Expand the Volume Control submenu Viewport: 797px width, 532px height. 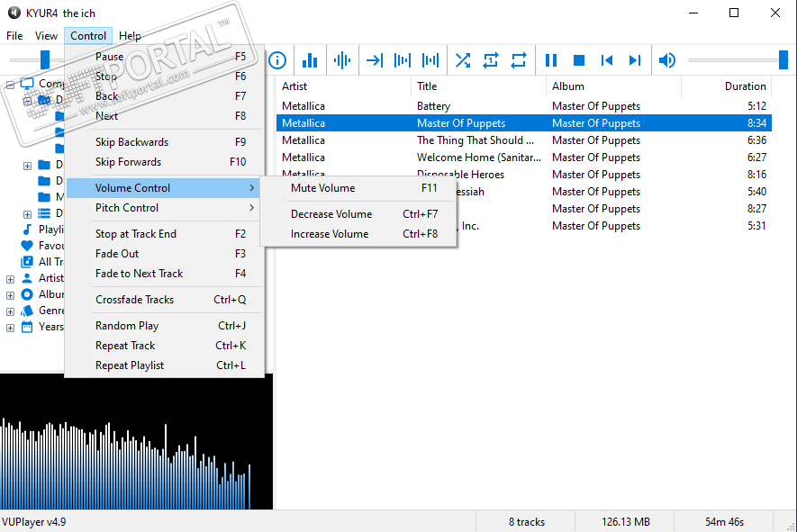[x=163, y=188]
